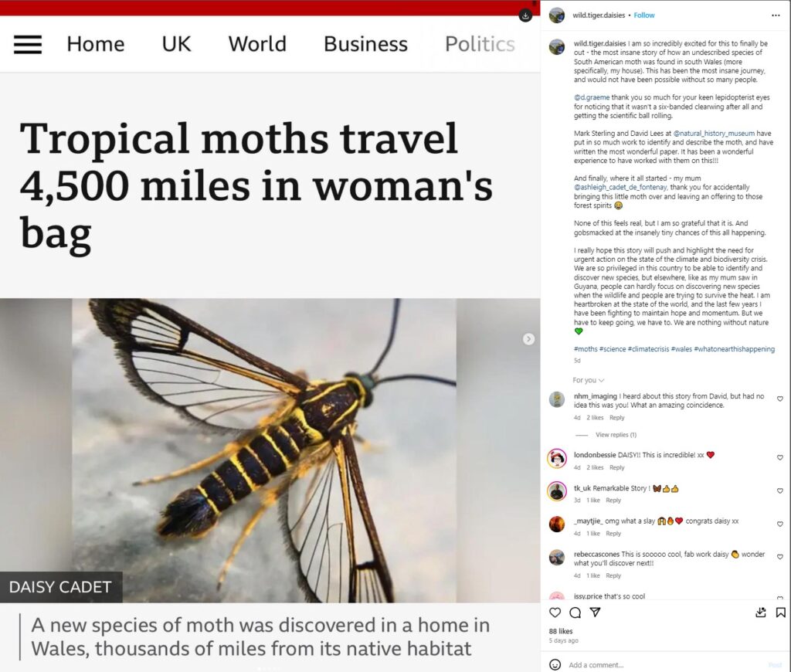
Task: Open the hamburger menu in news header
Action: (28, 44)
